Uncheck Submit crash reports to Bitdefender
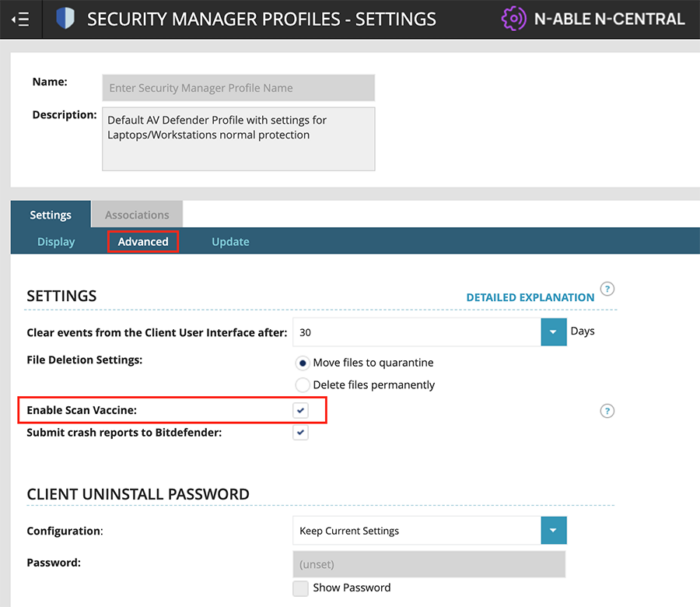The width and height of the screenshot is (700, 607). coord(301,433)
